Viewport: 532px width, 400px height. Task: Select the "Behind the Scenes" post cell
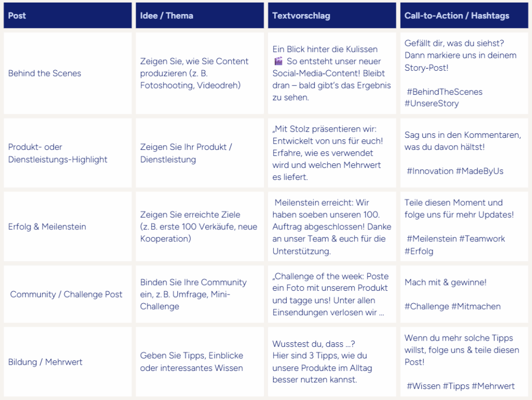pos(45,73)
